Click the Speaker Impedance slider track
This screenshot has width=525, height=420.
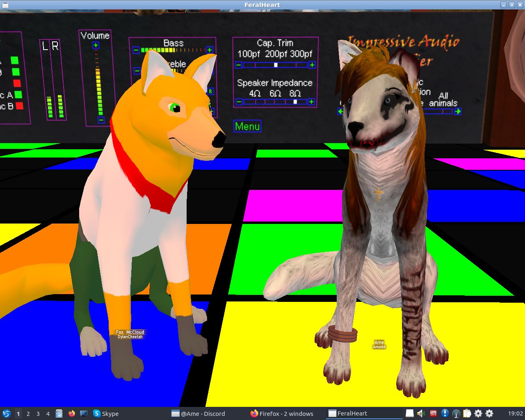(x=275, y=102)
